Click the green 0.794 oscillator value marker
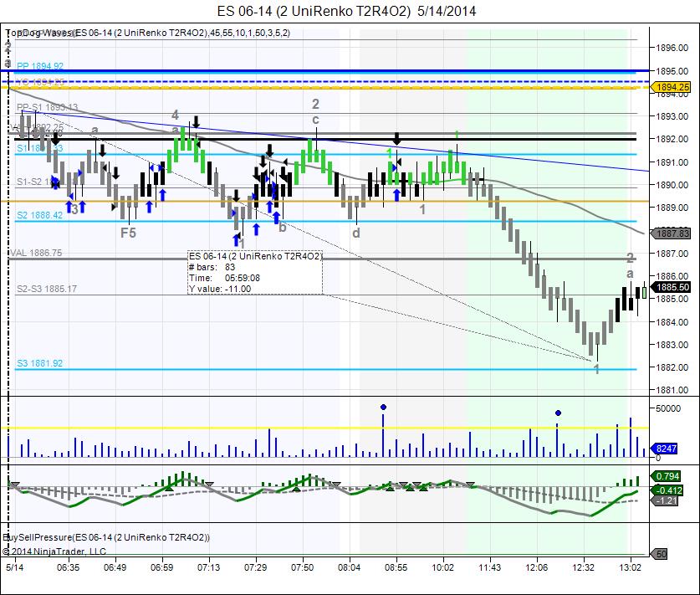 click(667, 476)
